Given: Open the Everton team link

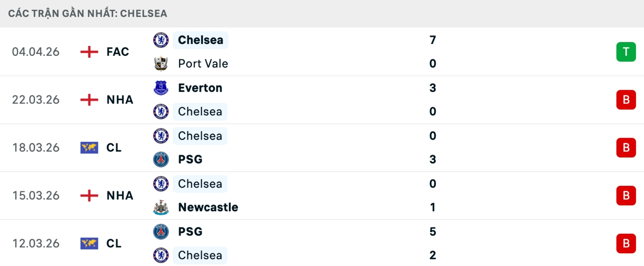Looking at the screenshot, I should (x=200, y=88).
